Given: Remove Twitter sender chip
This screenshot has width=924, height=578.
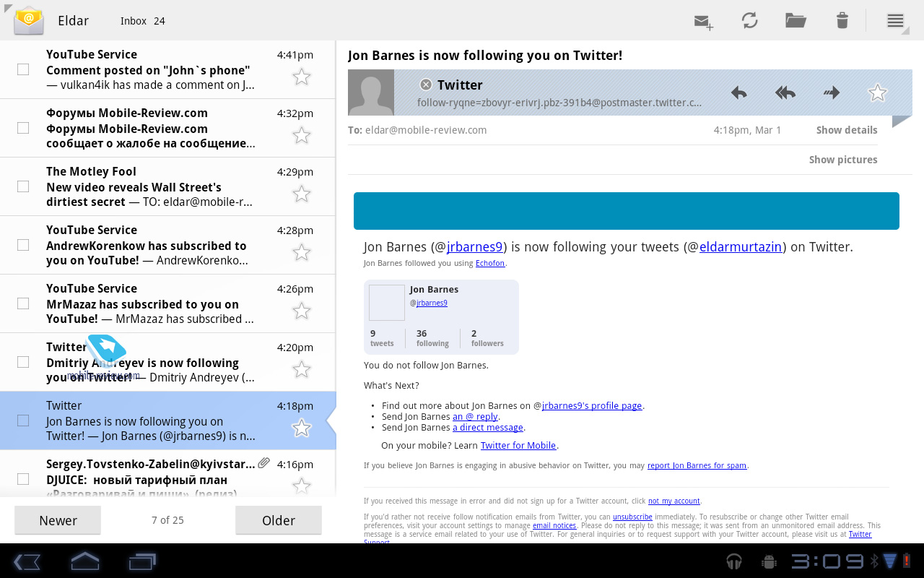Looking at the screenshot, I should point(426,85).
